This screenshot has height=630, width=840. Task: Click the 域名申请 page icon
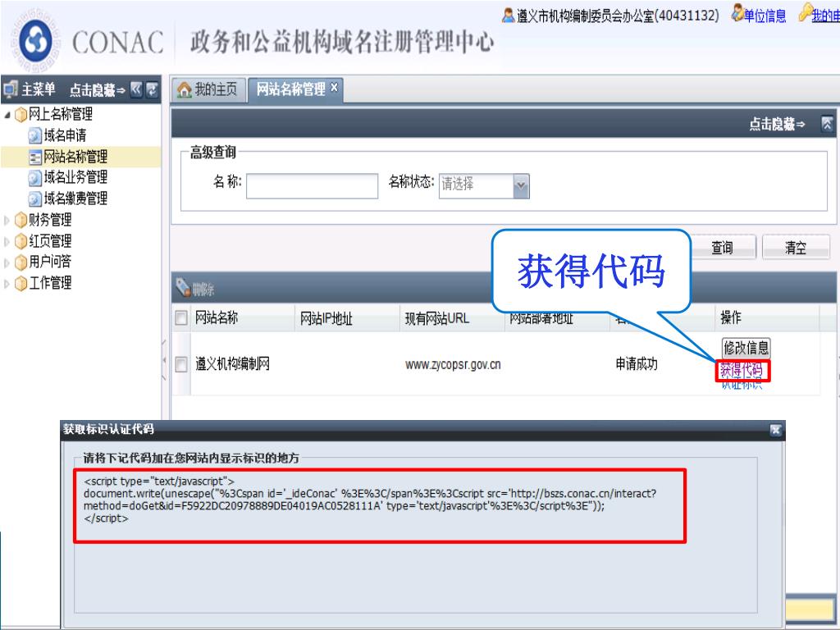(34, 135)
